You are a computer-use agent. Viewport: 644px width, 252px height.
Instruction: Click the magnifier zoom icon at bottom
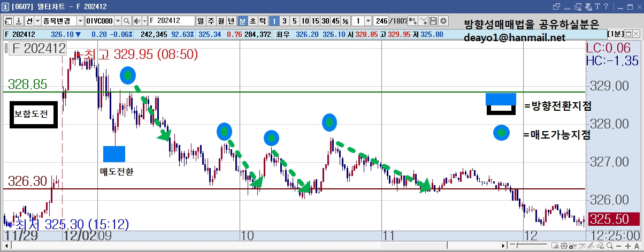pyautogui.click(x=610, y=246)
